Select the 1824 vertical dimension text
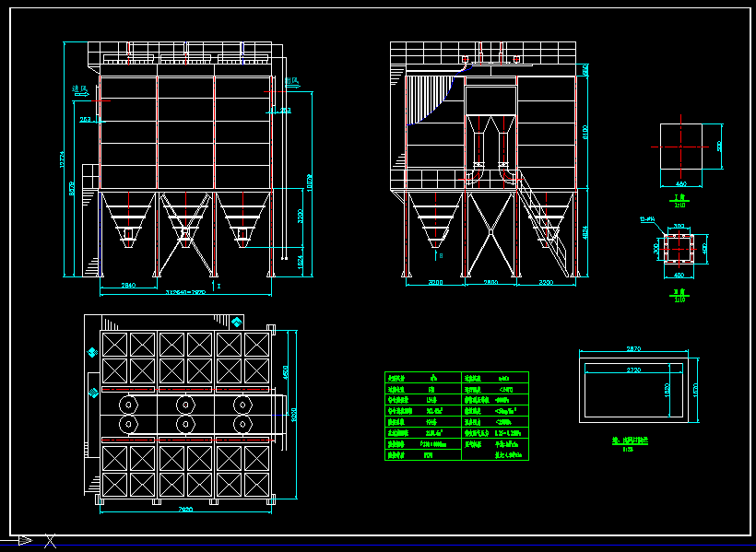 (x=300, y=263)
